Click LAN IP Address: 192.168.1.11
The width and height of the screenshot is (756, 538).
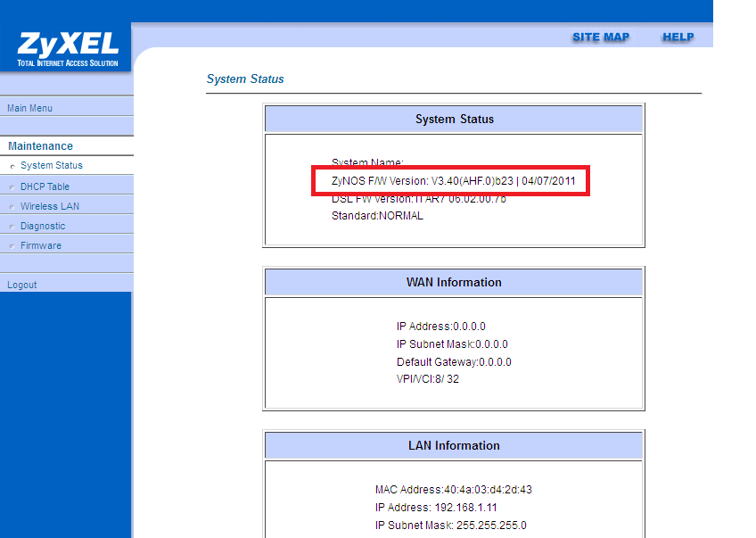(x=436, y=508)
